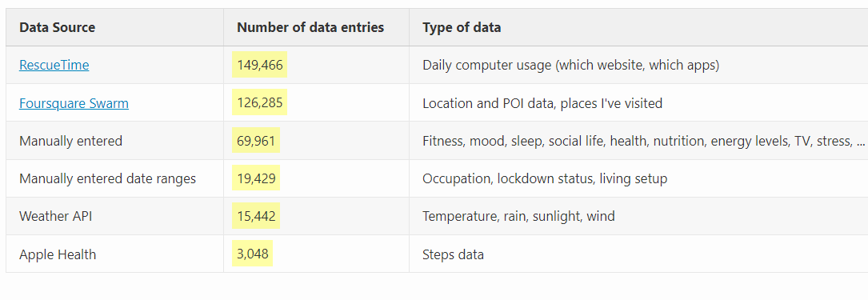Select the highlighted value 126,285
The image size is (868, 300).
[x=260, y=103]
